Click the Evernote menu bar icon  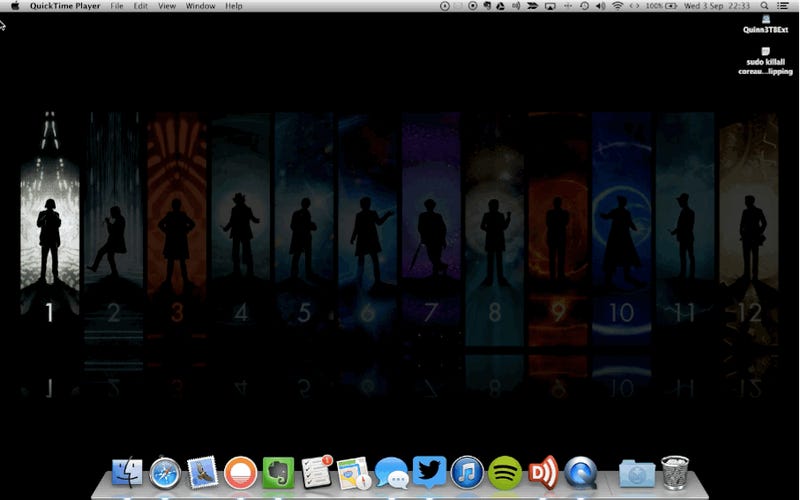coord(487,6)
